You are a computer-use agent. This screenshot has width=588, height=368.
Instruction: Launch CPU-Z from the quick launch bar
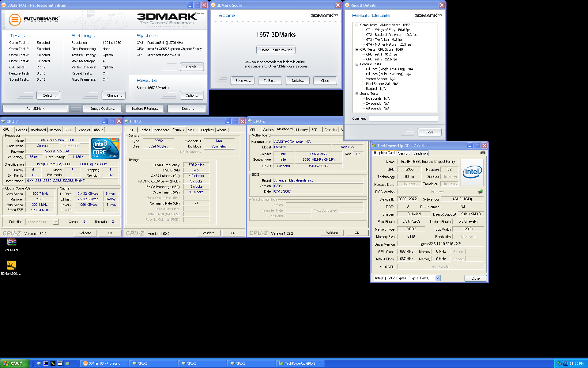(x=39, y=363)
